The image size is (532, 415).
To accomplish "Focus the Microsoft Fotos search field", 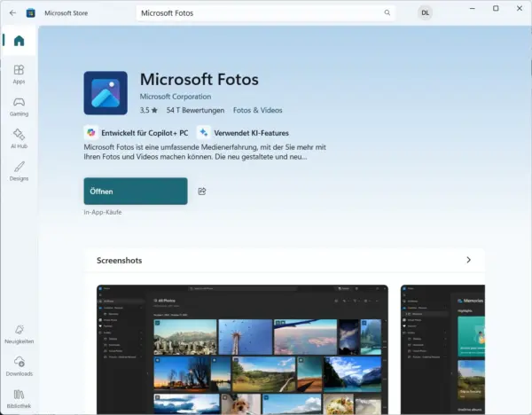I will tap(266, 13).
